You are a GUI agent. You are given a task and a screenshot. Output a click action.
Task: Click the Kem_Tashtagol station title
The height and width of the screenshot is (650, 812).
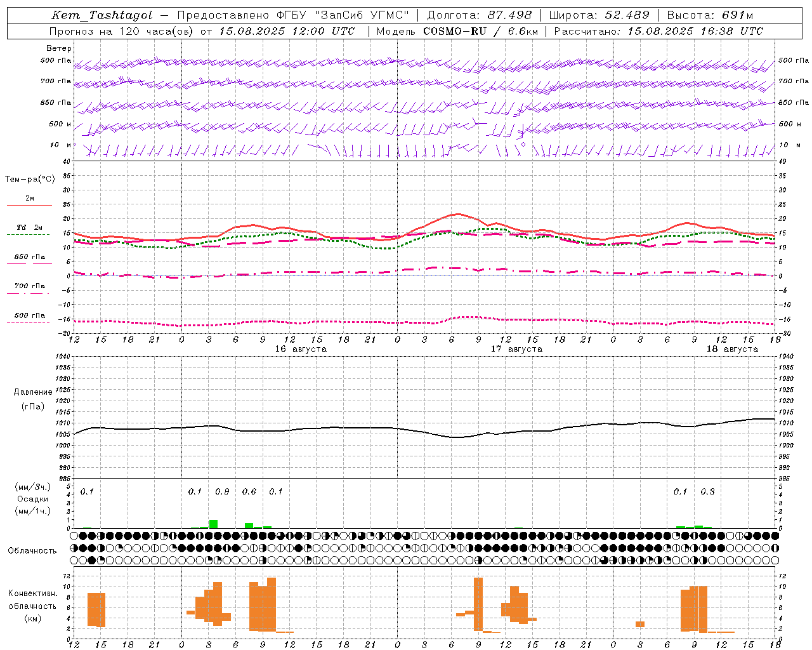point(102,15)
